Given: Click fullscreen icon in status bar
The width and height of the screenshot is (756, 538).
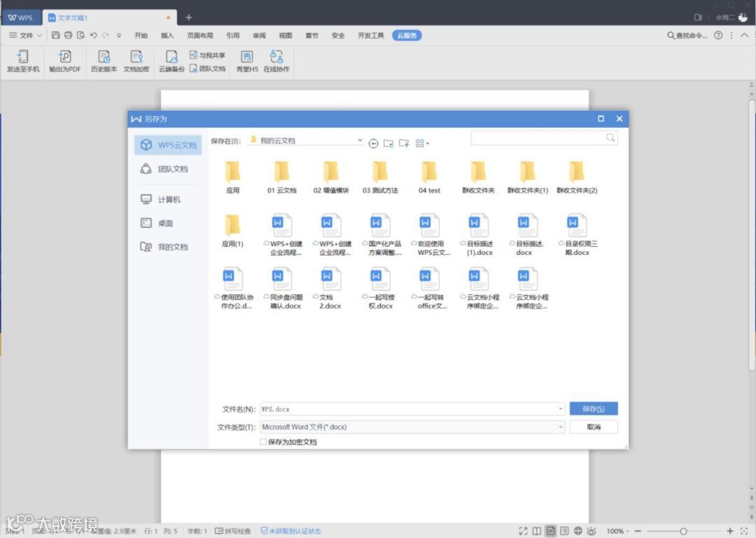Looking at the screenshot, I should click(523, 531).
